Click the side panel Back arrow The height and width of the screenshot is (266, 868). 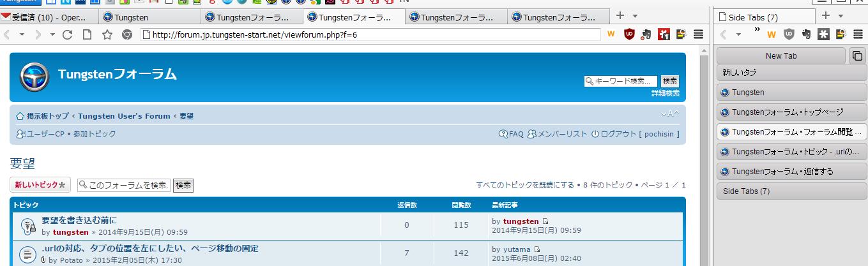coord(724,34)
